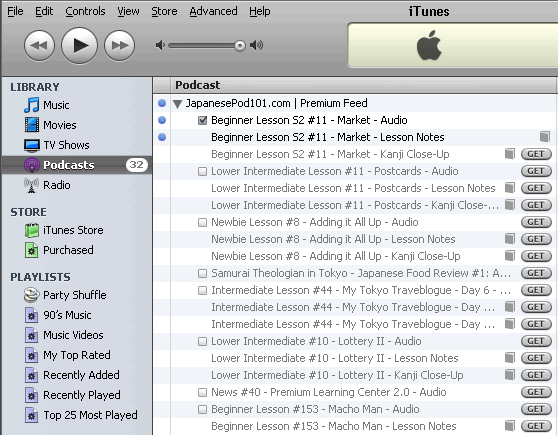
Task: Uncheck Beginner Lesson S2 #11 - Market - Audio
Action: 202,120
